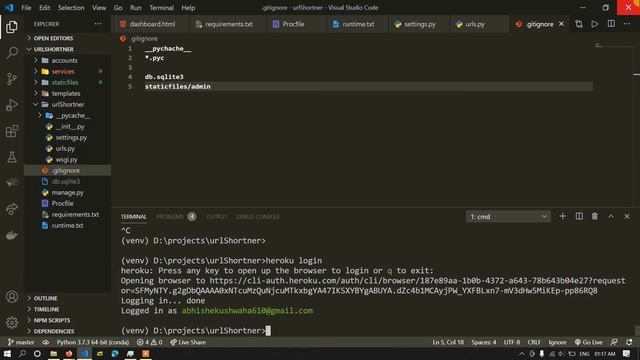Expand the NPM Scripts section
The image size is (640, 360).
point(51,320)
